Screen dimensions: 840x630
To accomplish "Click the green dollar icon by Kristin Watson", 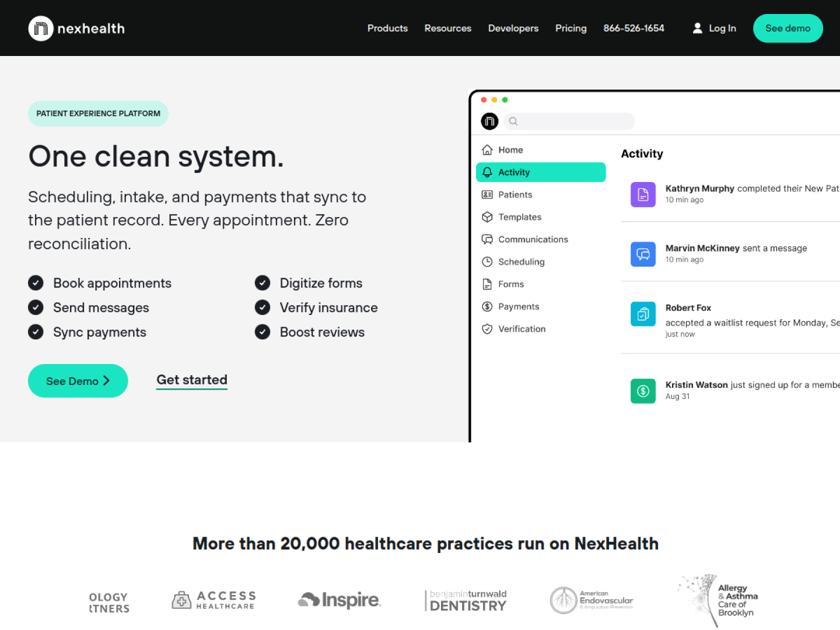I will point(643,391).
